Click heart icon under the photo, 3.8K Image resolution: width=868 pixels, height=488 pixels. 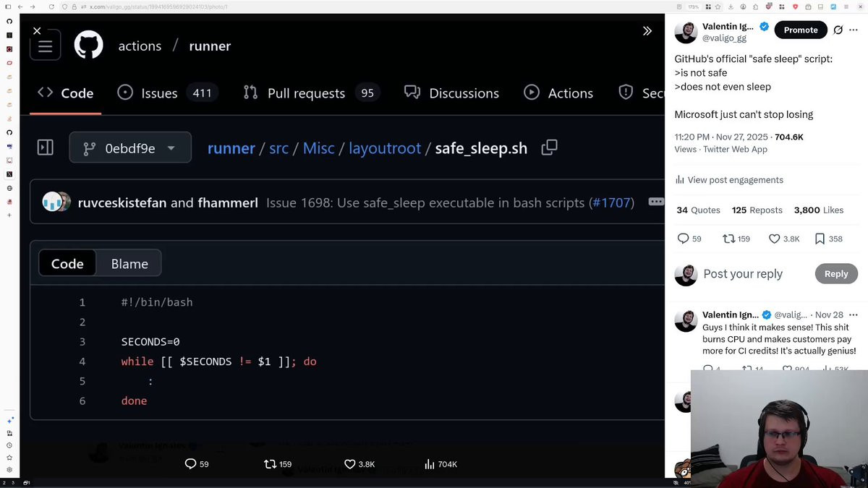pos(359,464)
